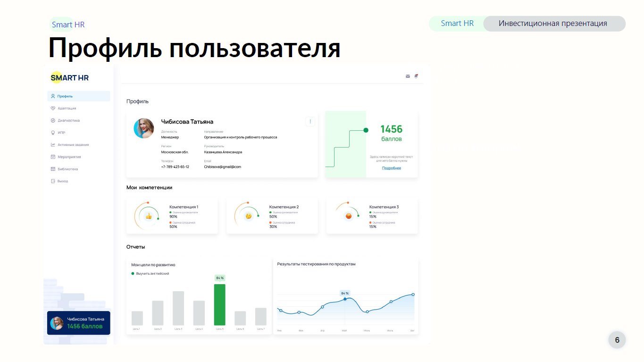This screenshot has height=362, width=644.
Task: Open the Компетенция 1 card
Action: 172,216
